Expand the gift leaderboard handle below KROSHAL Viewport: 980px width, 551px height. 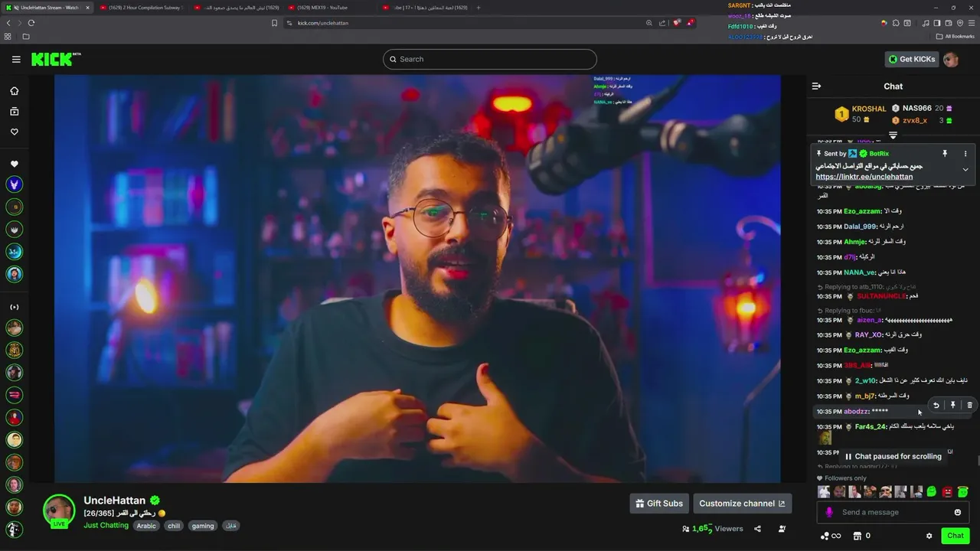coord(893,135)
